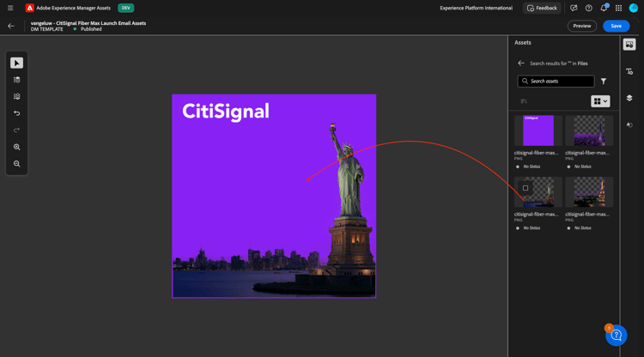The width and height of the screenshot is (644, 357).
Task: Open the Text panel icon in right rail
Action: tap(629, 71)
